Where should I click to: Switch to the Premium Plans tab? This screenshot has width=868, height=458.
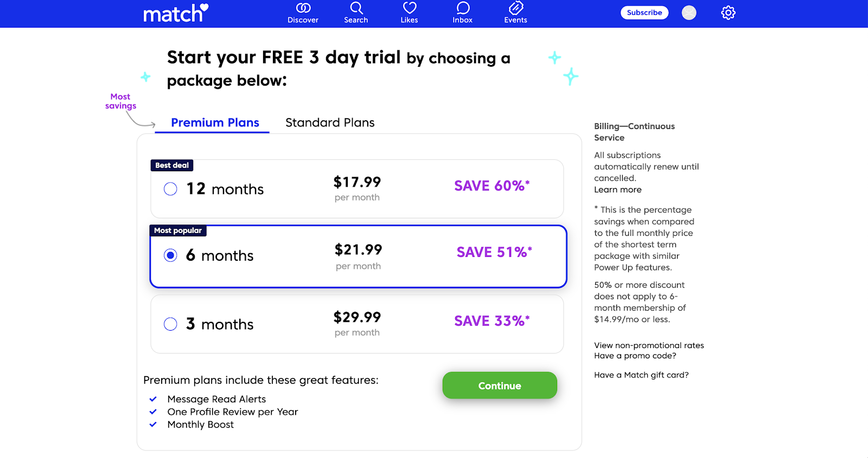(x=215, y=122)
